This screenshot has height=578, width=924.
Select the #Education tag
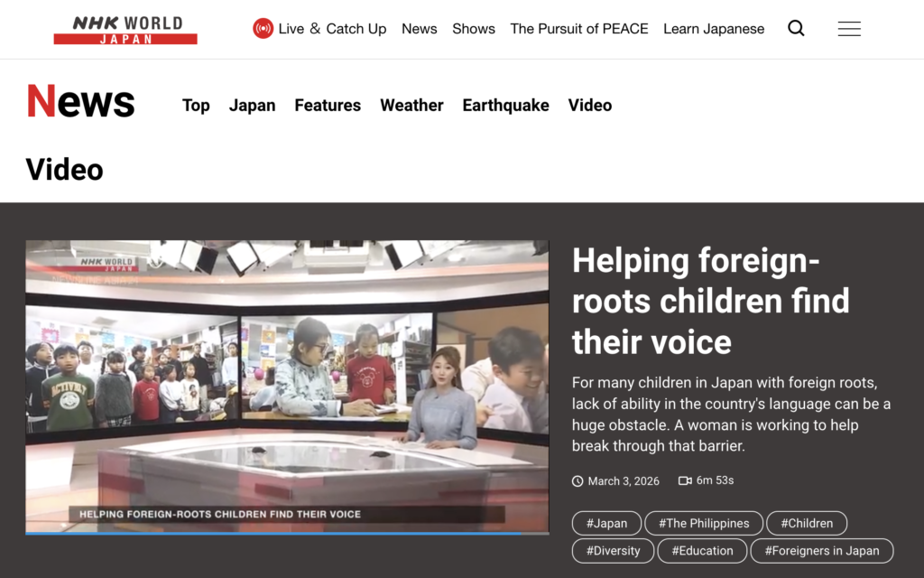pos(702,551)
